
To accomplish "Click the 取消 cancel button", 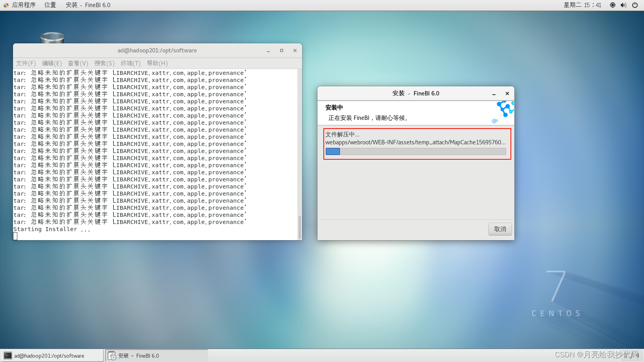I will point(500,229).
